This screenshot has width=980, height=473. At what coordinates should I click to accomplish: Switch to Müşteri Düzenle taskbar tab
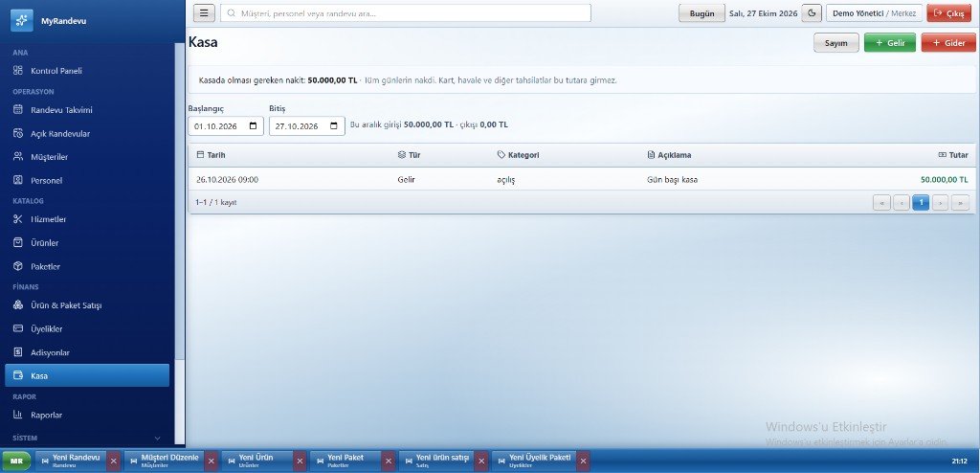tap(165, 462)
